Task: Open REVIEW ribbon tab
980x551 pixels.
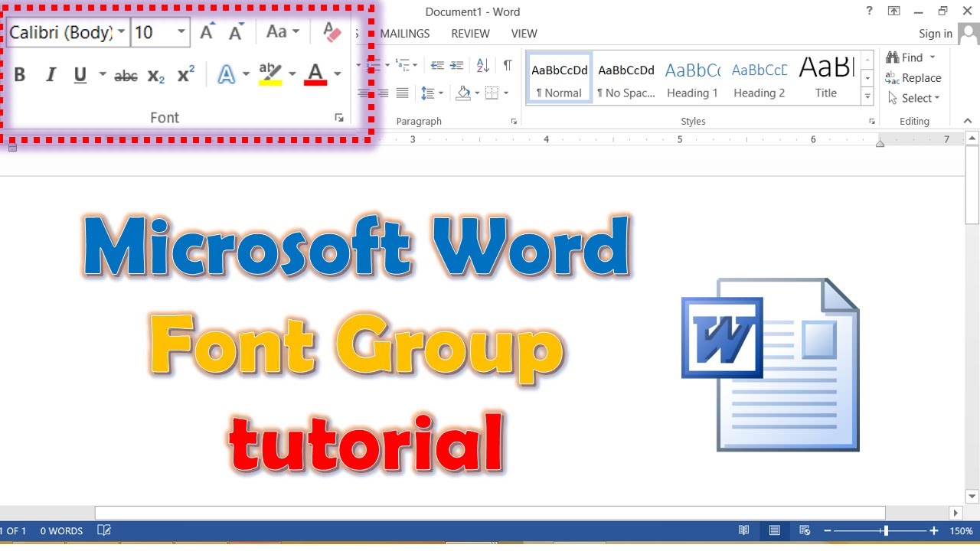Action: click(x=470, y=34)
